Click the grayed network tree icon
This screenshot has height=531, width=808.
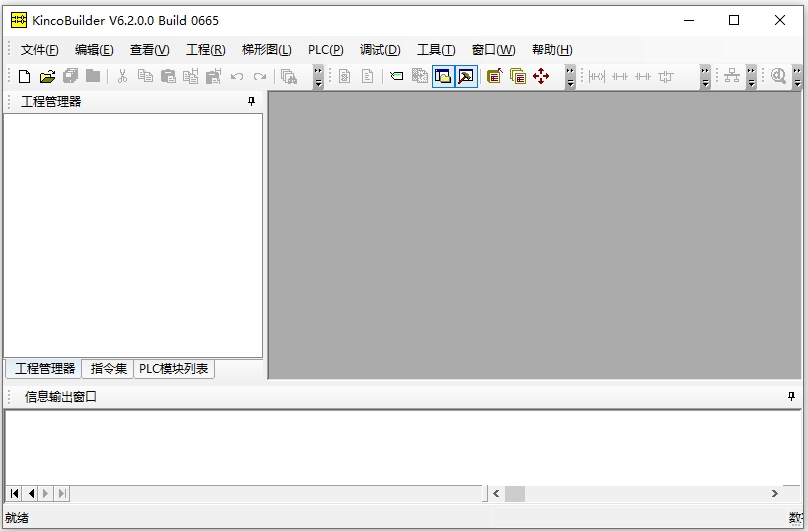pos(732,76)
